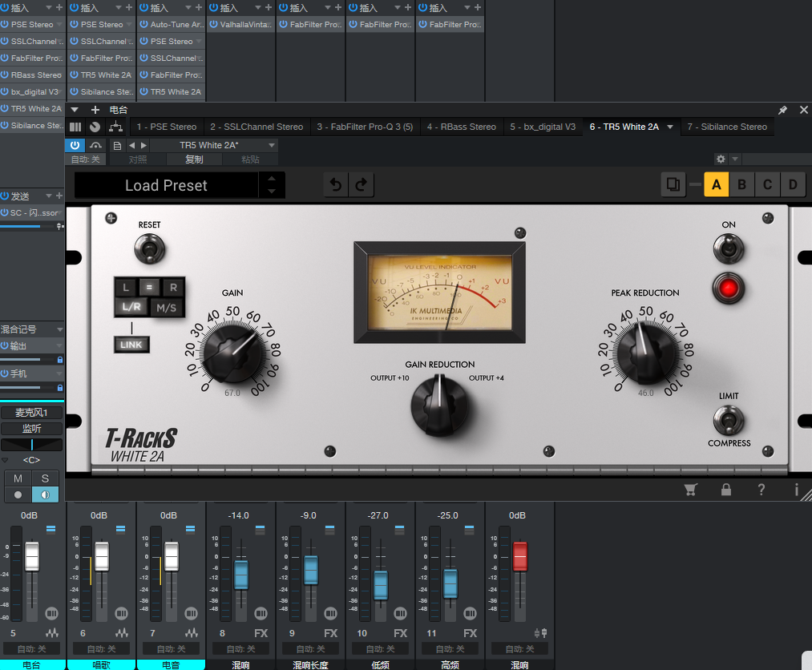Click the 复制 copy button
The height and width of the screenshot is (670, 812).
point(194,159)
